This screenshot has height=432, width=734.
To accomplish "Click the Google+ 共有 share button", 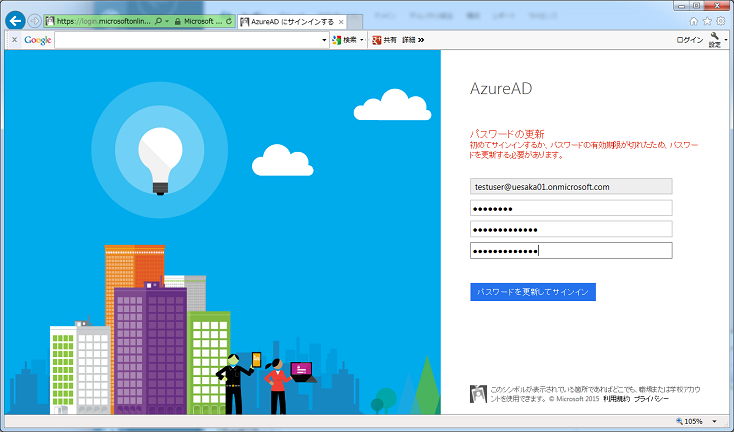I will 384,40.
